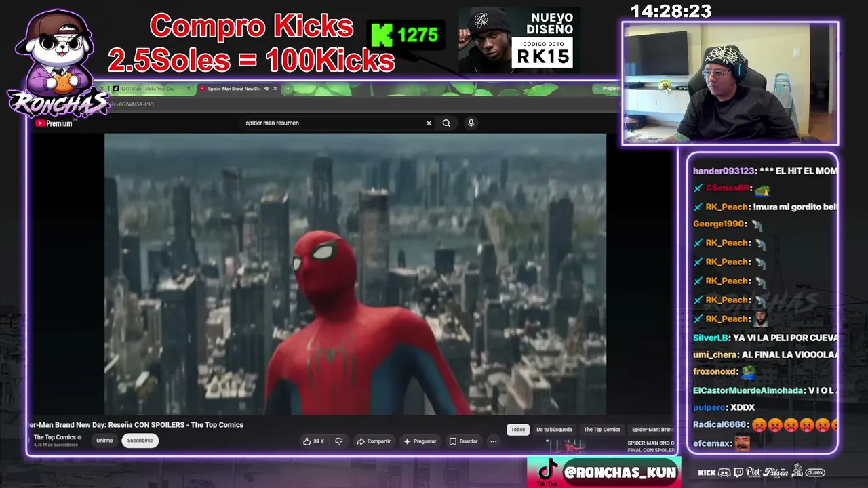Close the TikTok browser tab
868x488 pixels.
click(x=189, y=89)
